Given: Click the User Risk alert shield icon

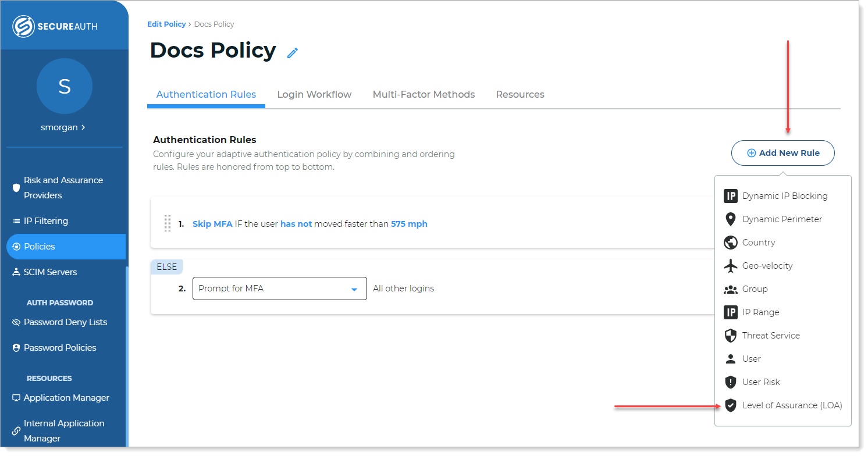Looking at the screenshot, I should coord(730,382).
